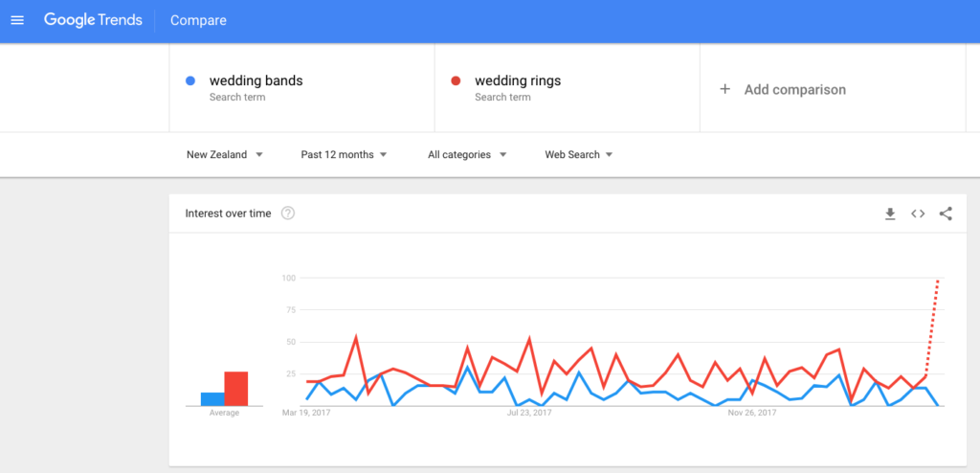The height and width of the screenshot is (473, 980).
Task: Click the Google Trends logo
Action: 93,20
